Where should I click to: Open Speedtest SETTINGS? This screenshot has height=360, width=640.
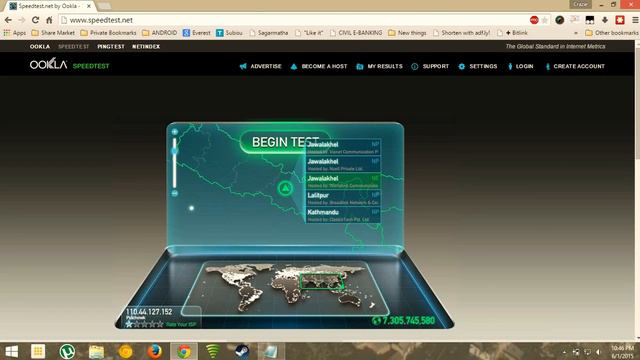478,66
